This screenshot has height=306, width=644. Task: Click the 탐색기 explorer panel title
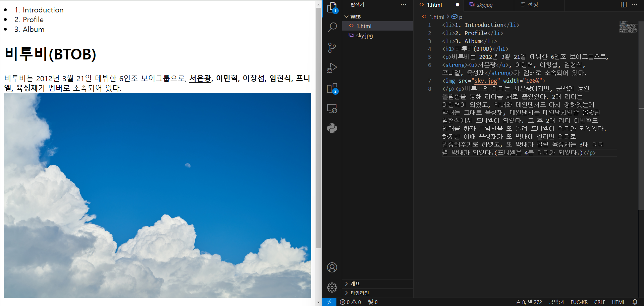[358, 5]
